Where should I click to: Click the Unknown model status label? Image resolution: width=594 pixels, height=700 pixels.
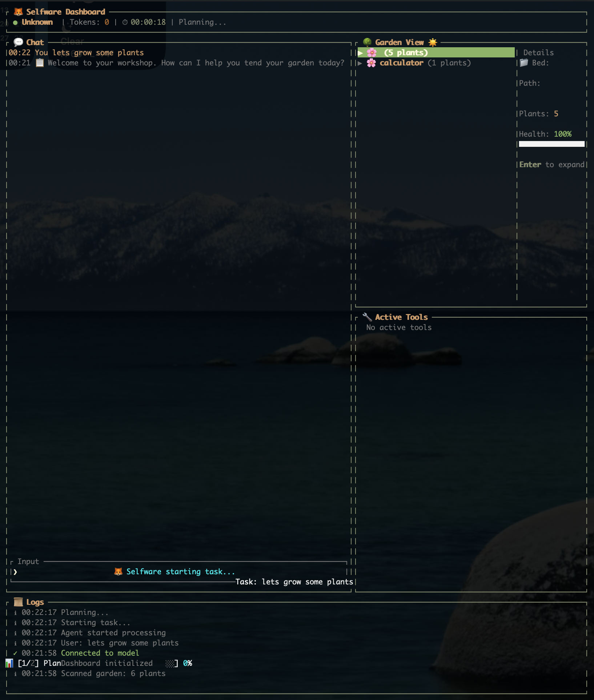coord(37,22)
